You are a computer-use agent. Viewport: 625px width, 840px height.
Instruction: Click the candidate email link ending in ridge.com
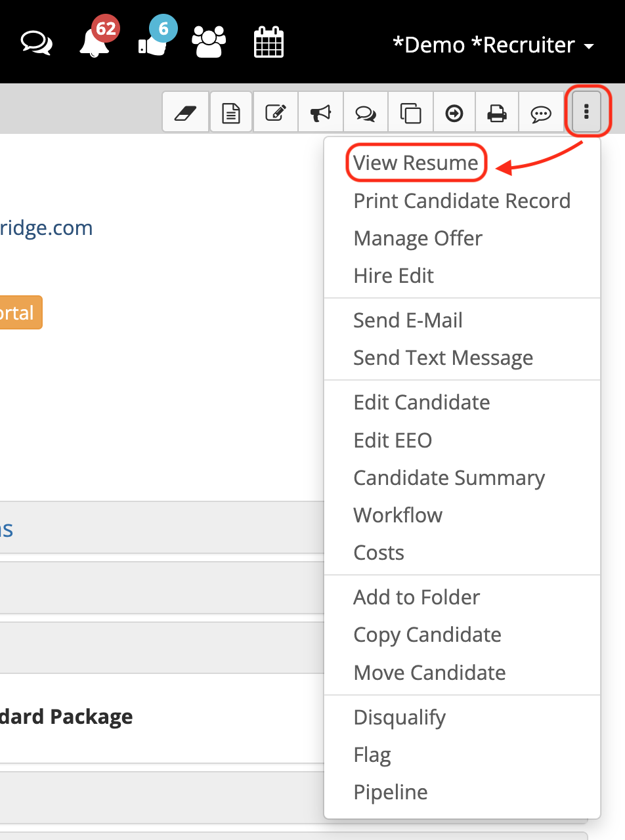coord(46,228)
